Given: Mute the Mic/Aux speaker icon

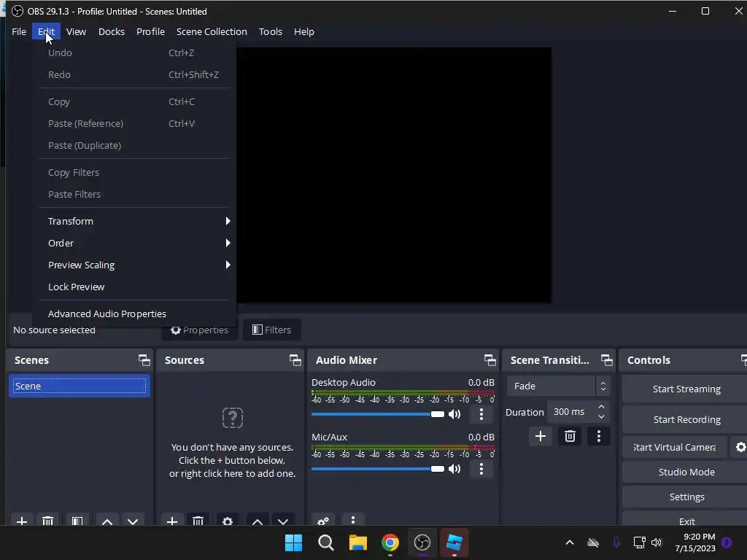Looking at the screenshot, I should [x=454, y=469].
